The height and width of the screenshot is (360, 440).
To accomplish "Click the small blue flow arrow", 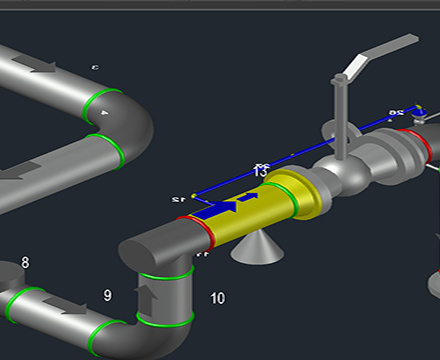I will pos(248,197).
